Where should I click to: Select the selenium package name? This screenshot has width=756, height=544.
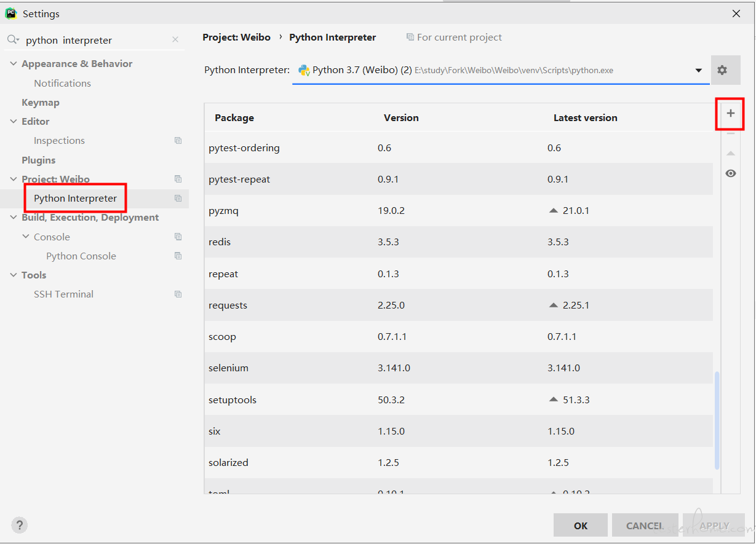point(228,368)
